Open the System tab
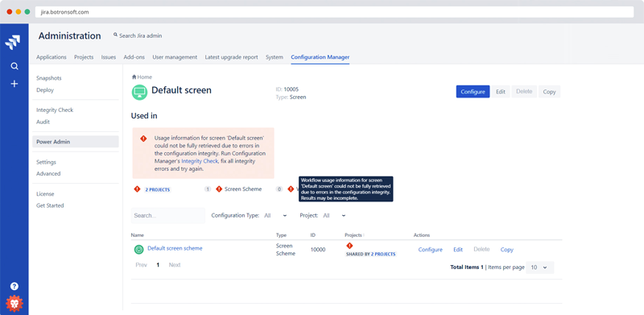This screenshot has height=315, width=644. [275, 57]
